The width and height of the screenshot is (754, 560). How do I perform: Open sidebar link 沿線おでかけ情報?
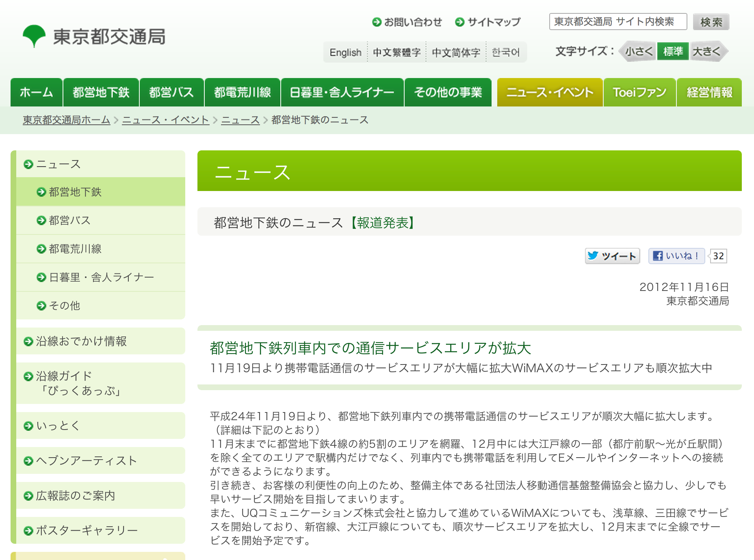point(101,341)
